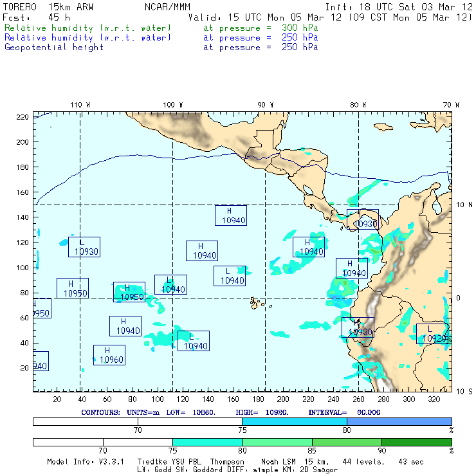This screenshot has width=476, height=476.
Task: Click the 'HIGH= 10920.' contour value
Action: (262, 412)
